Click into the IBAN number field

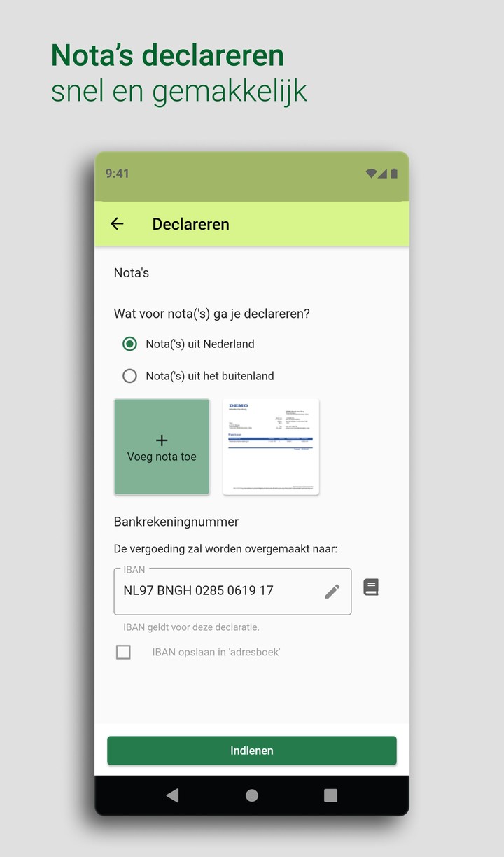[217, 591]
